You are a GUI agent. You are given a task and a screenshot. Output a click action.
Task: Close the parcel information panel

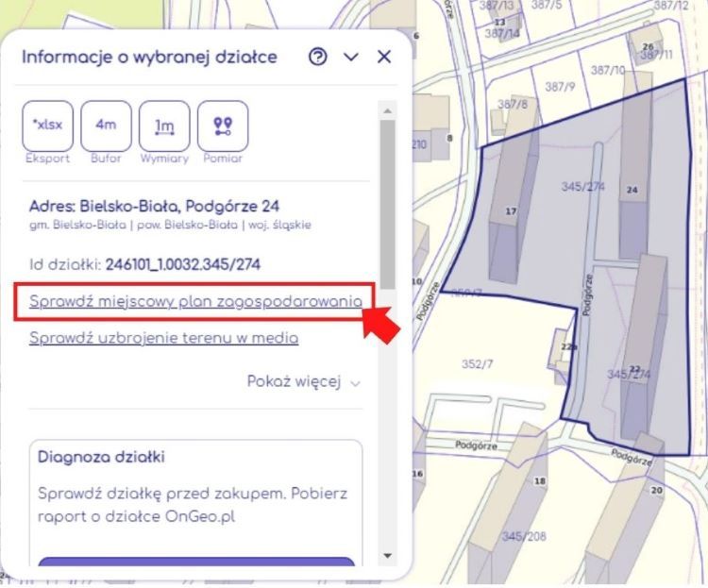coord(384,58)
